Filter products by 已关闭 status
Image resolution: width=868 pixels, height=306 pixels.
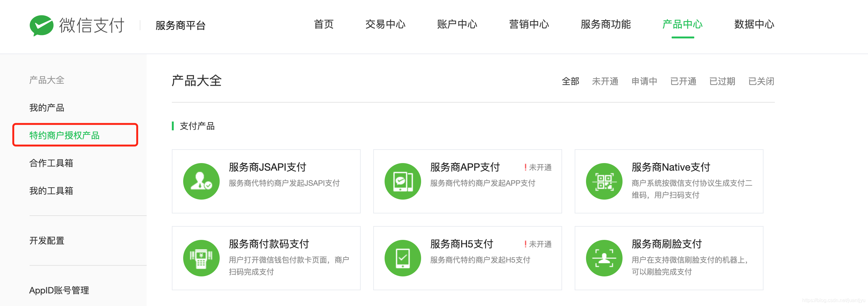click(x=761, y=81)
